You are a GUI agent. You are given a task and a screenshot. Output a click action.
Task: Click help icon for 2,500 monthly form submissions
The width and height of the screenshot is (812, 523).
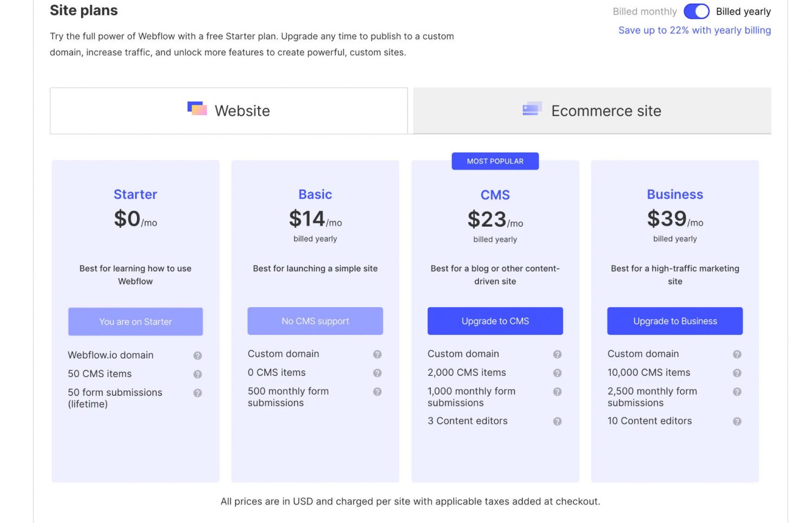pos(737,392)
